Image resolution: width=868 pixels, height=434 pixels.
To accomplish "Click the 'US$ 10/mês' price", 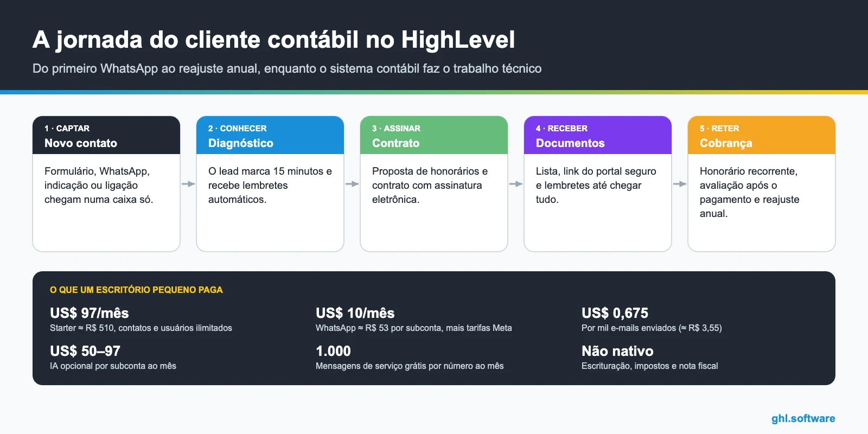I will pyautogui.click(x=355, y=313).
